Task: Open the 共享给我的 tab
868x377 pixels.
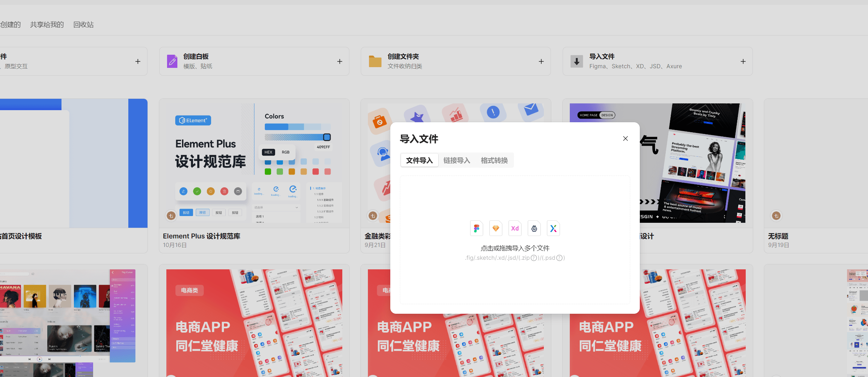Action: point(47,25)
